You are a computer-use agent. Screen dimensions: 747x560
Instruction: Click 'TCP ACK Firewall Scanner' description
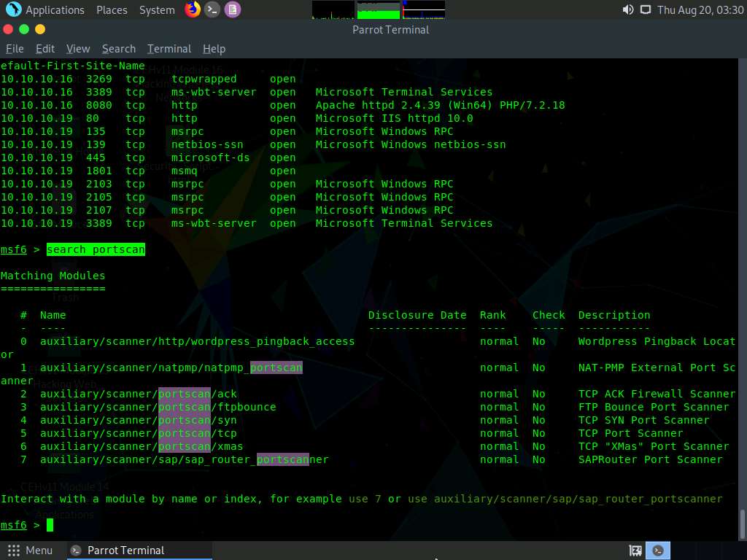(657, 394)
